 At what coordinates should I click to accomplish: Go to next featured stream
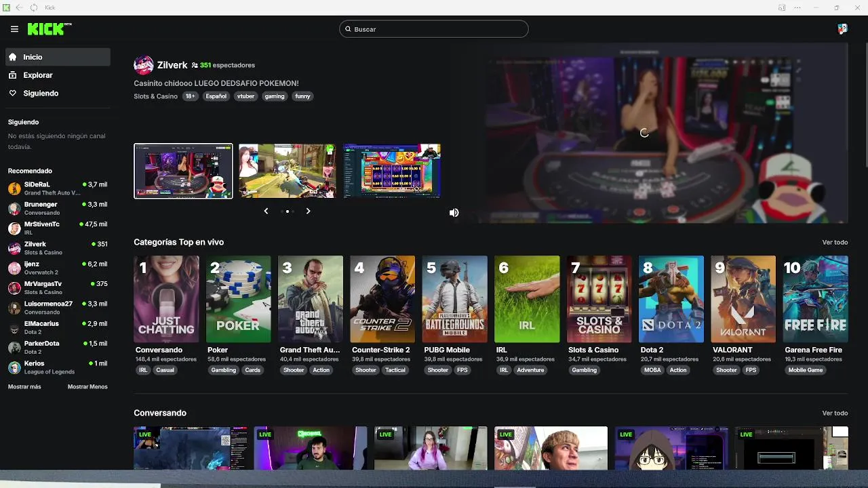tap(308, 211)
